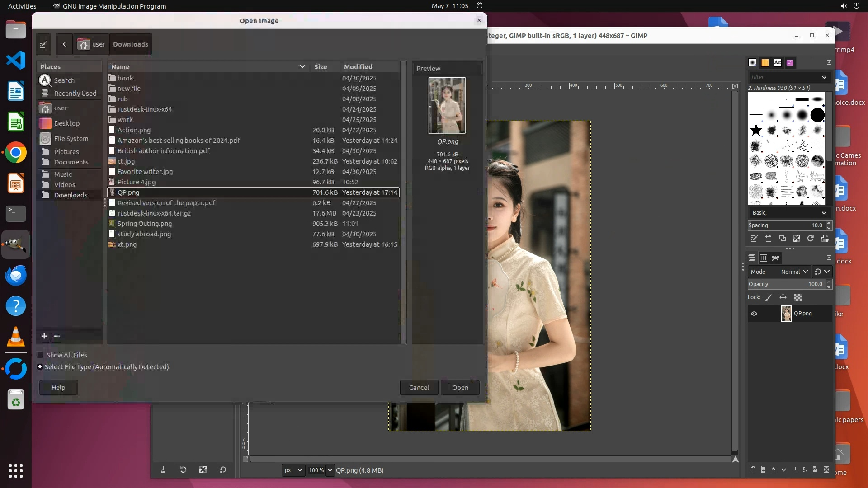Click the Open button
868x488 pixels.
460,388
